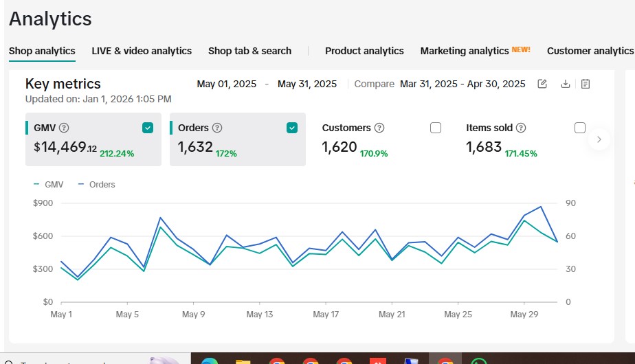635x364 pixels.
Task: Open the Product analytics tab
Action: click(x=364, y=51)
